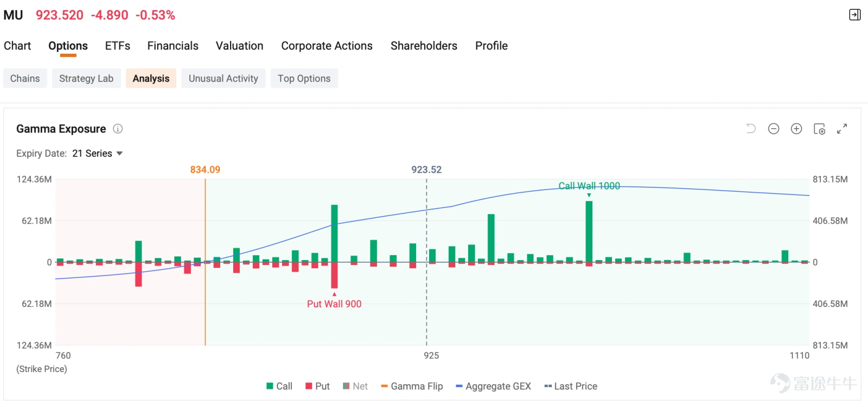Image resolution: width=868 pixels, height=403 pixels.
Task: Toggle the Aggregate GEX line in legend
Action: point(493,386)
